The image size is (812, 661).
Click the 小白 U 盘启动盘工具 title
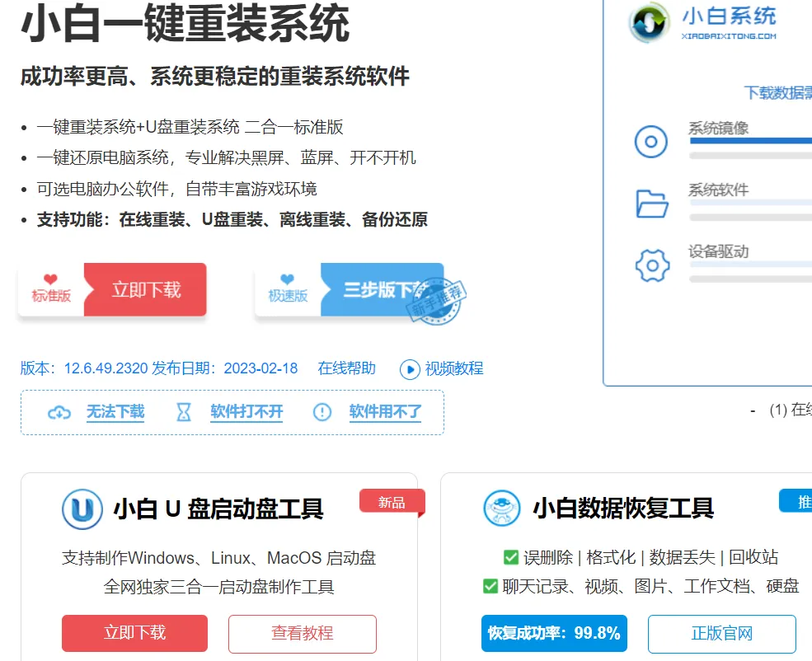click(218, 509)
